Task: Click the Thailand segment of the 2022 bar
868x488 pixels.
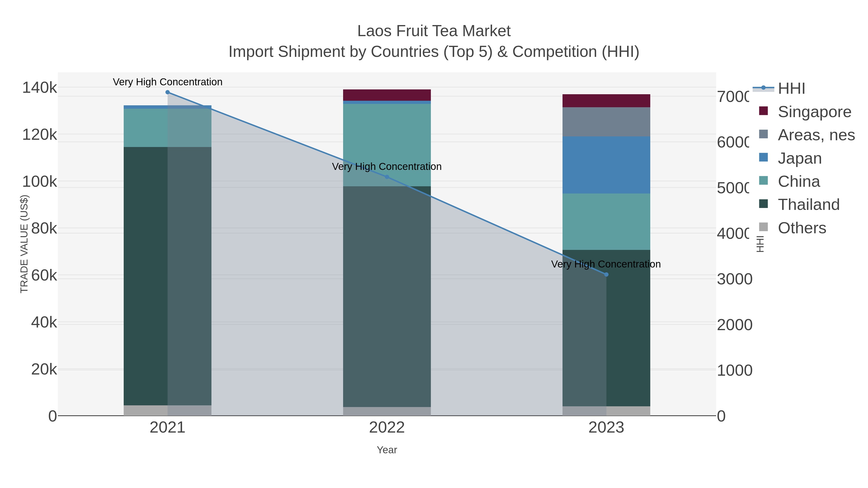Action: coord(387,297)
